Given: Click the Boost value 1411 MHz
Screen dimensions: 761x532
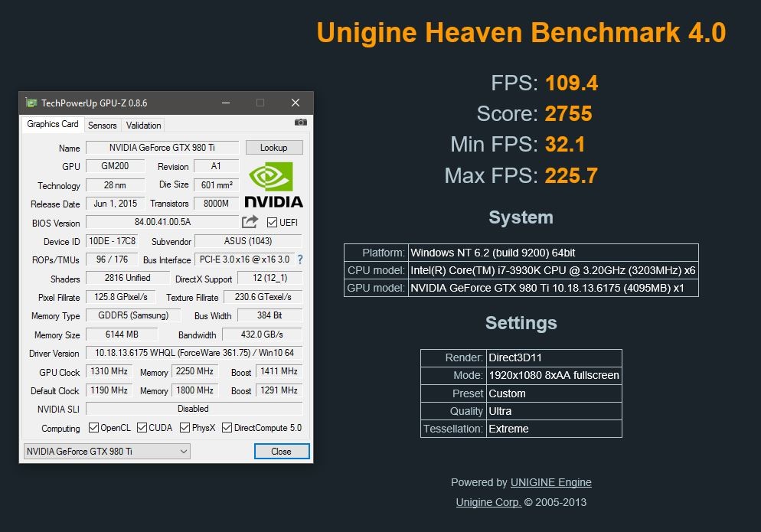Looking at the screenshot, I should 279,371.
